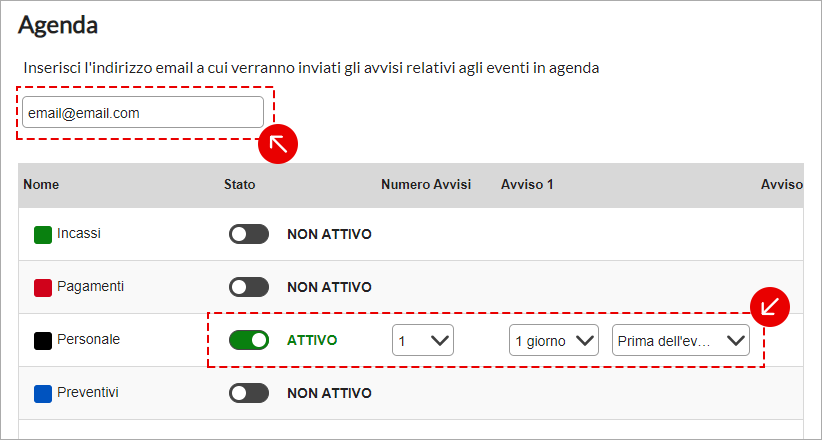Viewport: 822px width, 440px height.
Task: Click the red Pagamenti color square
Action: tap(43, 288)
